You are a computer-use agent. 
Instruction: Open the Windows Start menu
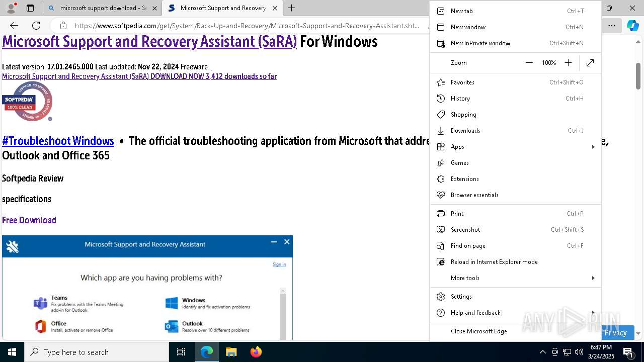(x=12, y=352)
